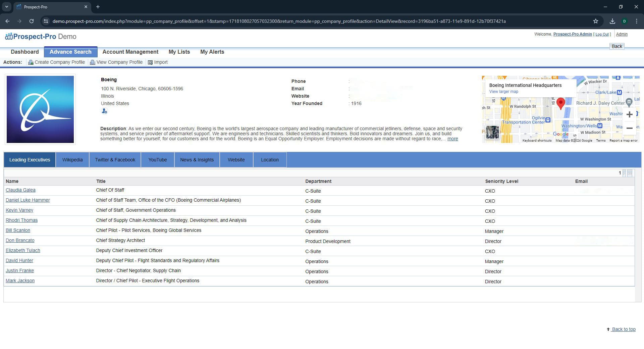Switch to the Wikipedia tab
Viewport: 644px width, 349px height.
click(72, 160)
